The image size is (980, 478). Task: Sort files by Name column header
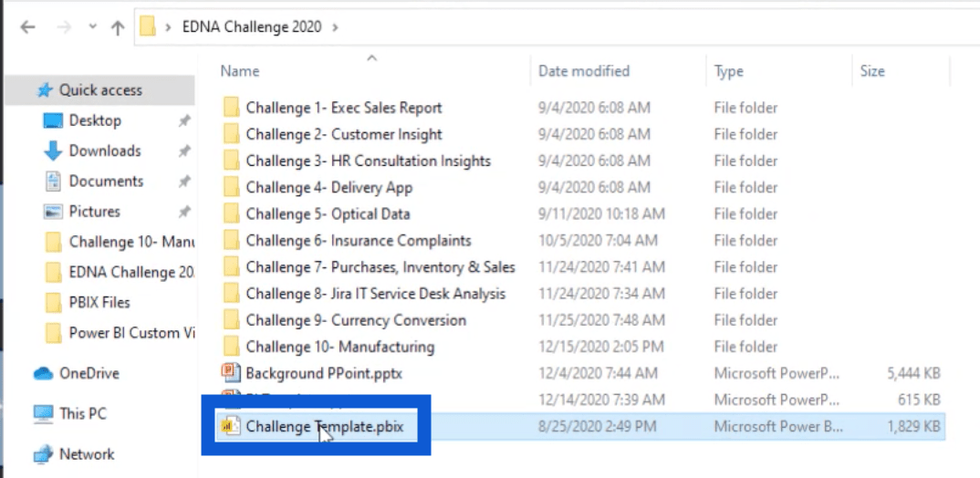tap(240, 71)
